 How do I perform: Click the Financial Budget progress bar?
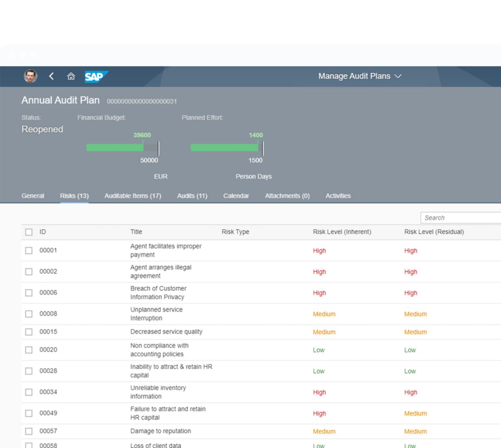122,148
